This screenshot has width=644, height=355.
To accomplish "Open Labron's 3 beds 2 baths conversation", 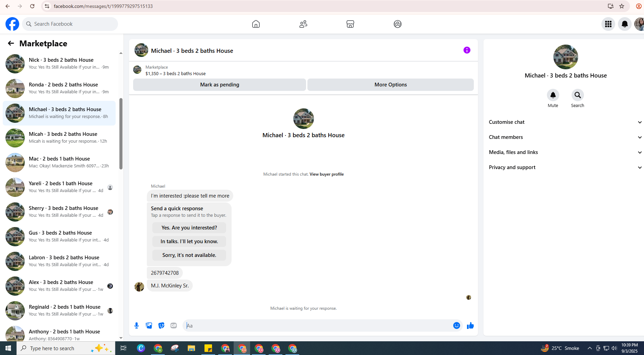I will [x=59, y=261].
